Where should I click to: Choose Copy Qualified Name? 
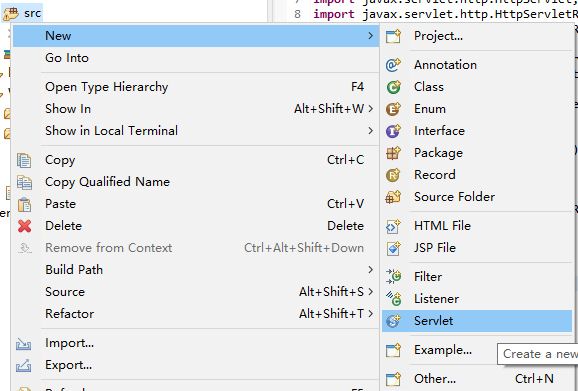pos(196,182)
